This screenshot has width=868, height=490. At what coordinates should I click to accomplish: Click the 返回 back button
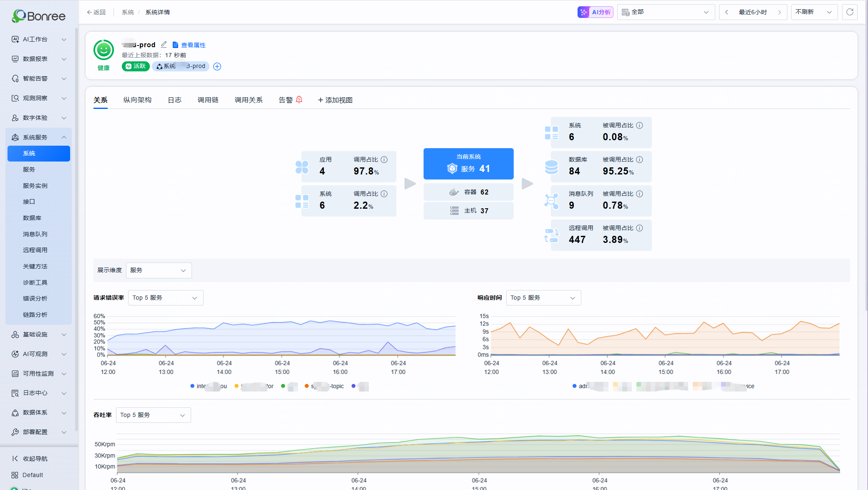96,12
